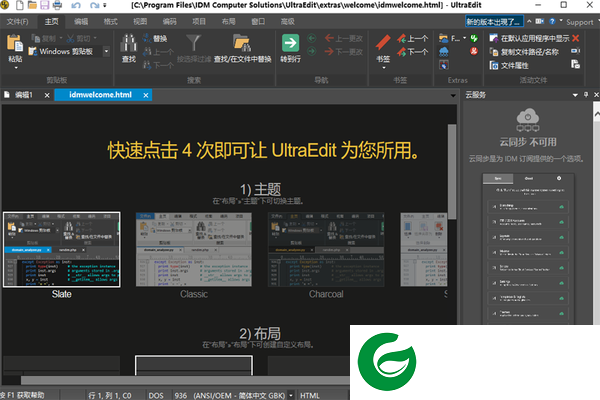Switch to the Home (主页) ribbon tab
Screen dimensions: 600x400
pyautogui.click(x=52, y=22)
